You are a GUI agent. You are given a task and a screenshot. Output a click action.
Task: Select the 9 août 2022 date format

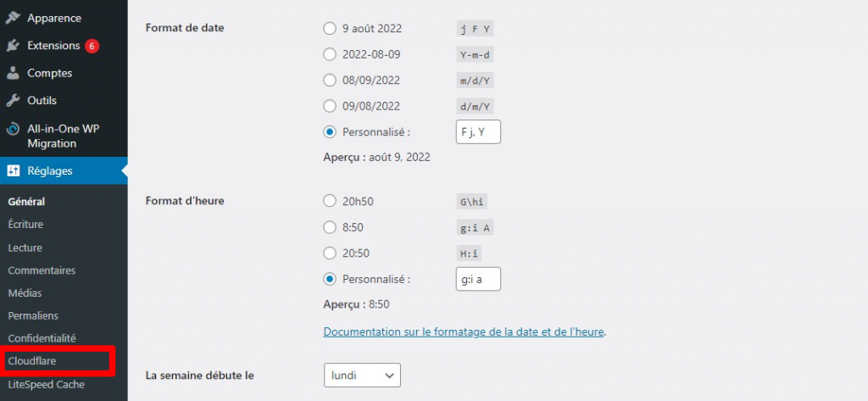[x=330, y=29]
